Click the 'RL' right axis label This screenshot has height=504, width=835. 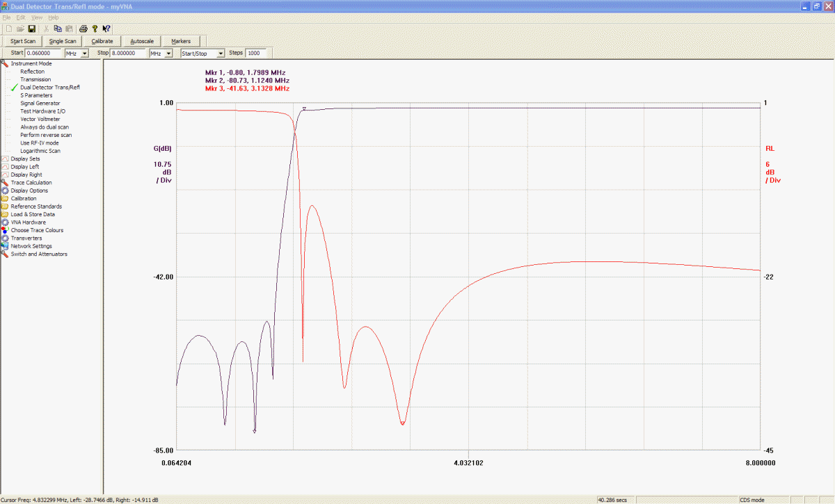770,148
